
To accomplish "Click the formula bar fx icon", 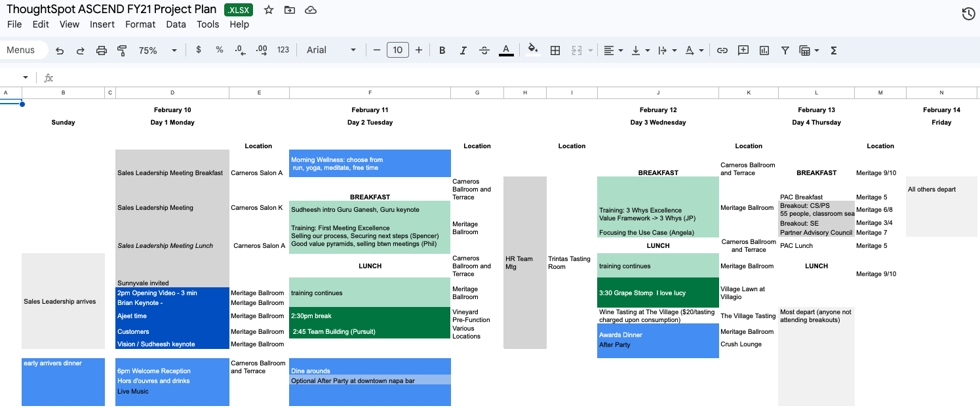I will coord(49,77).
